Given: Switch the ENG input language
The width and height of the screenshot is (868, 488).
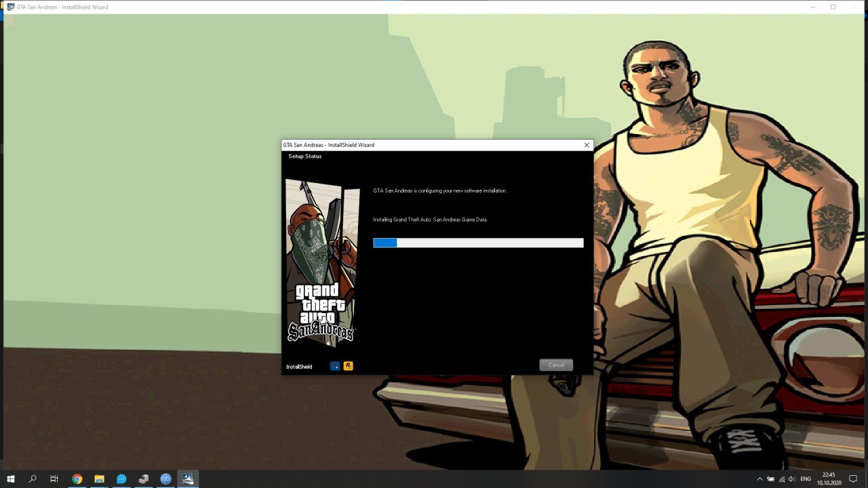Looking at the screenshot, I should [x=806, y=479].
